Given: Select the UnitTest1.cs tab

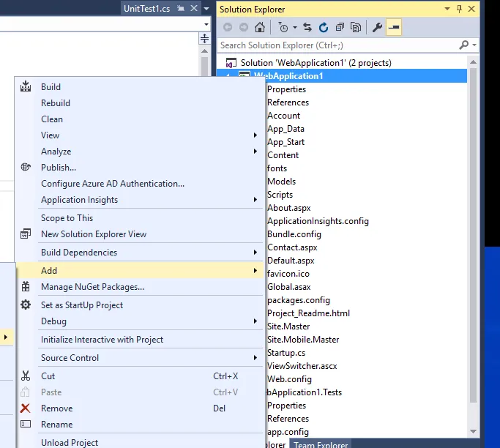Looking at the screenshot, I should tap(146, 9).
